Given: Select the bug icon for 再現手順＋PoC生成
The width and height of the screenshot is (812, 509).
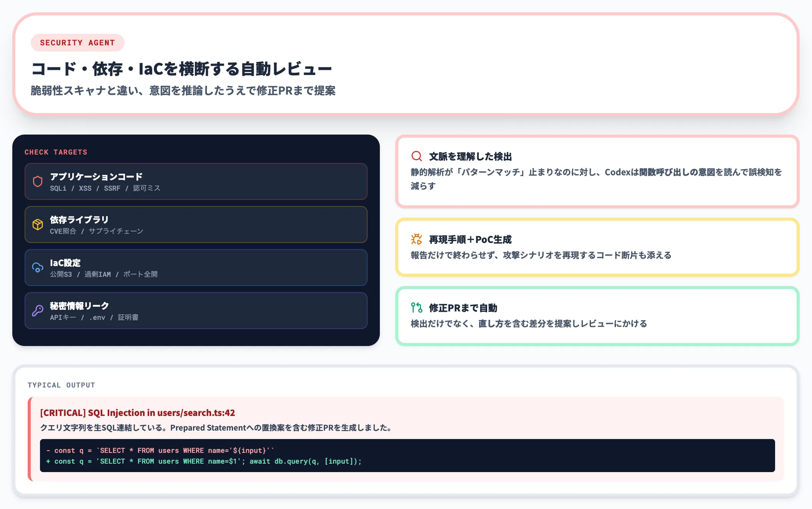Looking at the screenshot, I should (x=416, y=239).
